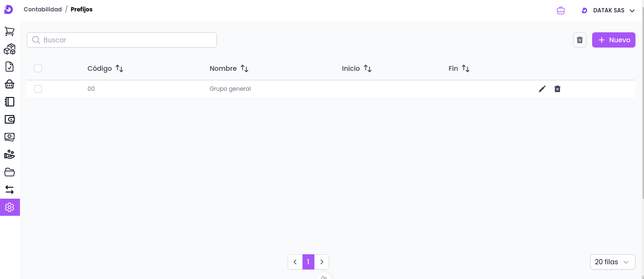Delete the Grupo general row

557,89
